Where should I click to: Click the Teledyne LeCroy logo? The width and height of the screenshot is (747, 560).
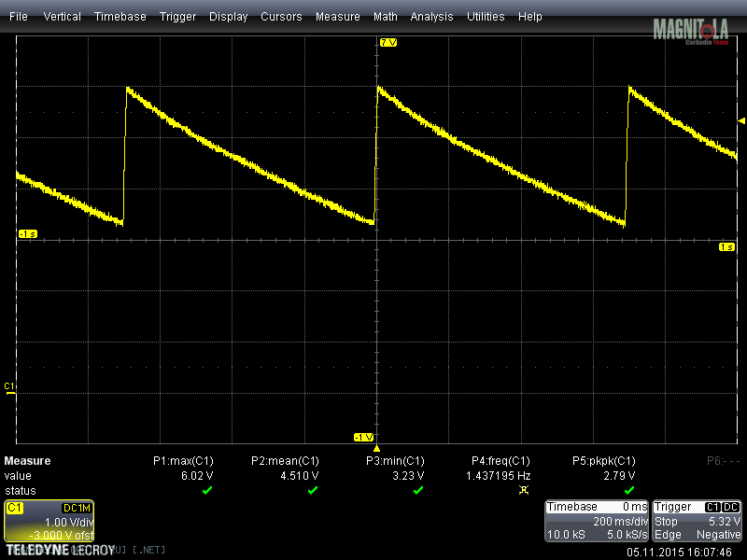click(60, 551)
